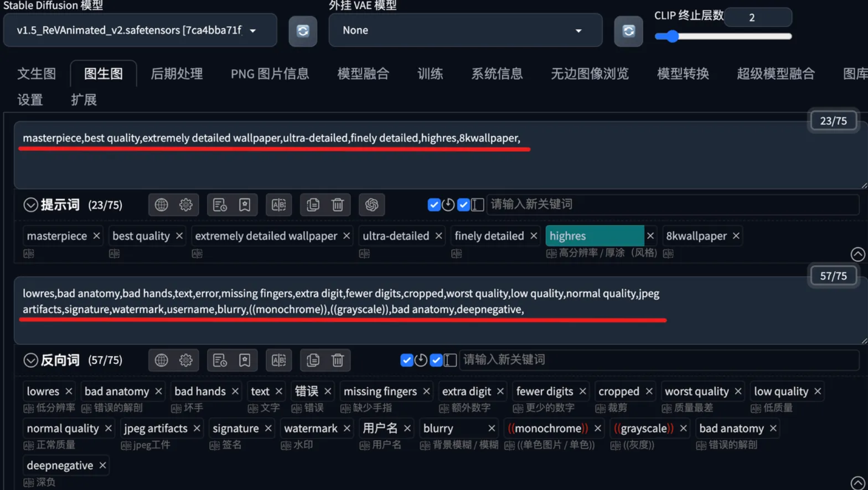Click the ChatGPT icon in the prompt toolbar

click(x=371, y=205)
